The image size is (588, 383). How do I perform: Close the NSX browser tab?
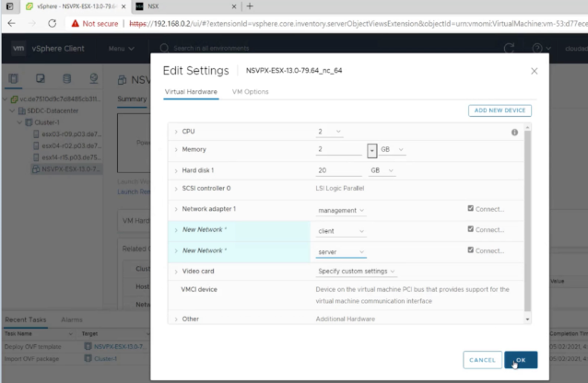click(234, 6)
